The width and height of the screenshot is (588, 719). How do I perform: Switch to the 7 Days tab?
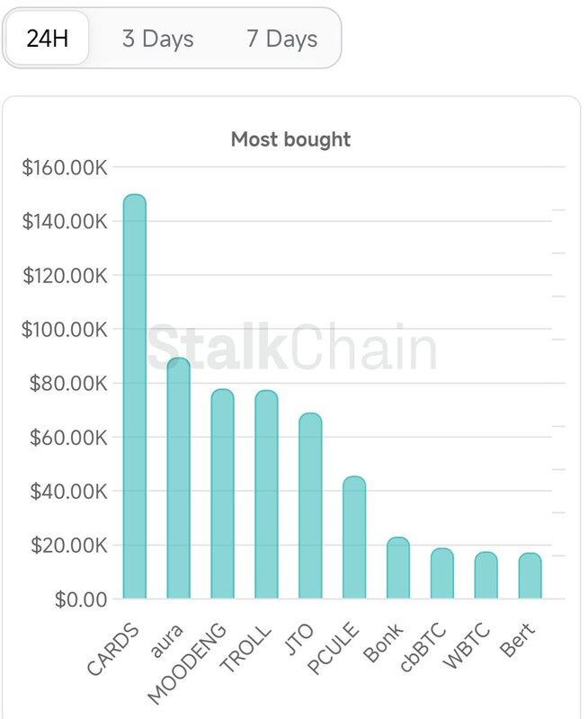pos(281,39)
